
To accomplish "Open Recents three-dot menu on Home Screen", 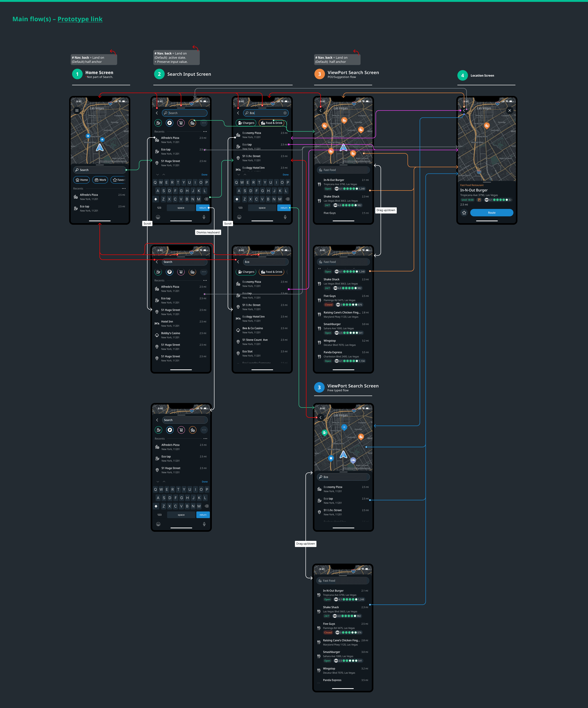I will click(x=124, y=188).
